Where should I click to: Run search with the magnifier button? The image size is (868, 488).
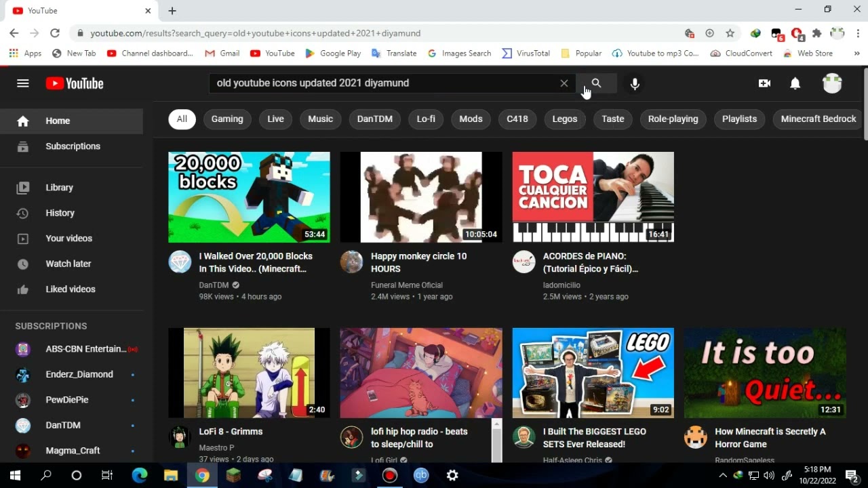[596, 83]
